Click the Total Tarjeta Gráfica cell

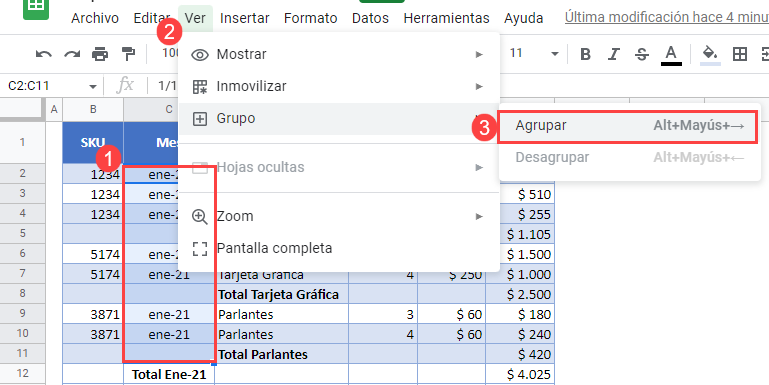[282, 294]
